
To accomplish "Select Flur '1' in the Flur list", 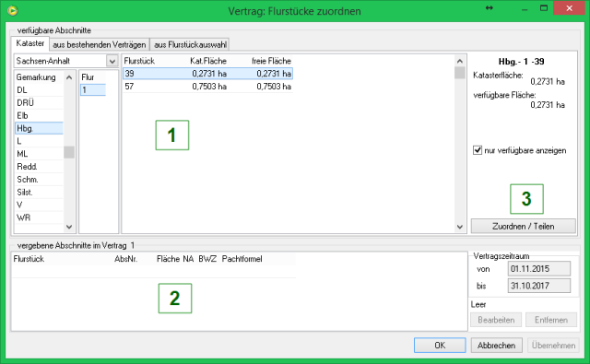I will click(x=92, y=90).
